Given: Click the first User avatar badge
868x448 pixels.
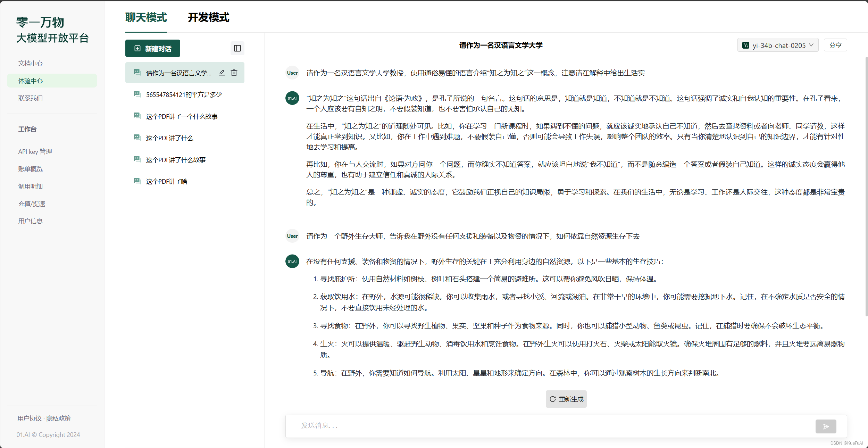Looking at the screenshot, I should 292,73.
